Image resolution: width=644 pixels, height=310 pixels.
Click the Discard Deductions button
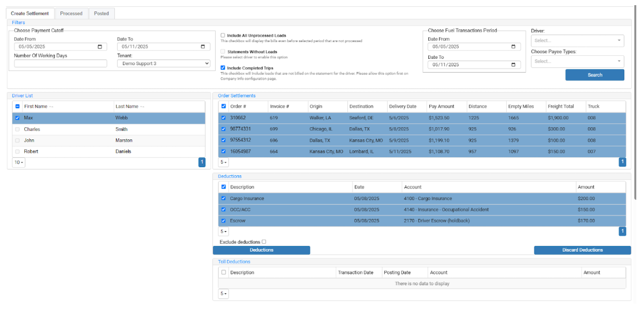tap(582, 250)
